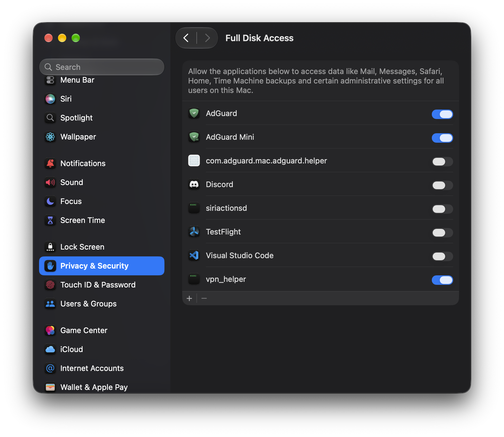Click the Users & Groups people icon
This screenshot has width=504, height=437.
tap(50, 304)
